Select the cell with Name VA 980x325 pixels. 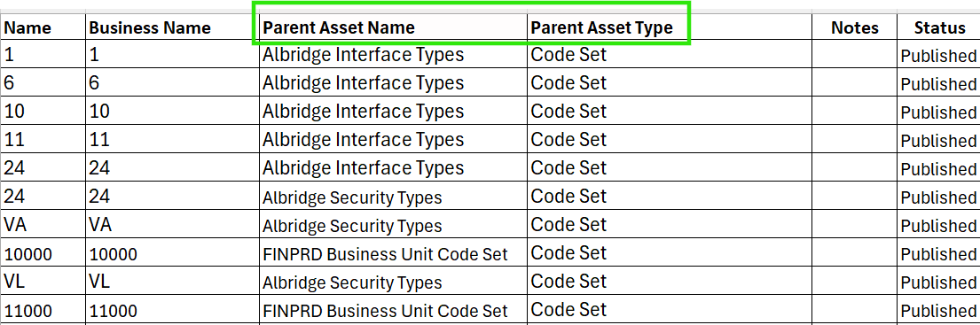(43, 225)
